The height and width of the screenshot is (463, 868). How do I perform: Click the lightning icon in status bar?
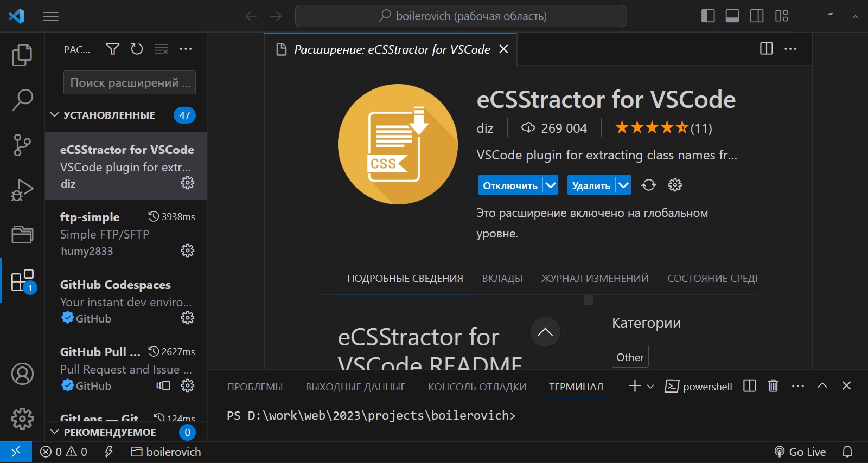coord(108,452)
